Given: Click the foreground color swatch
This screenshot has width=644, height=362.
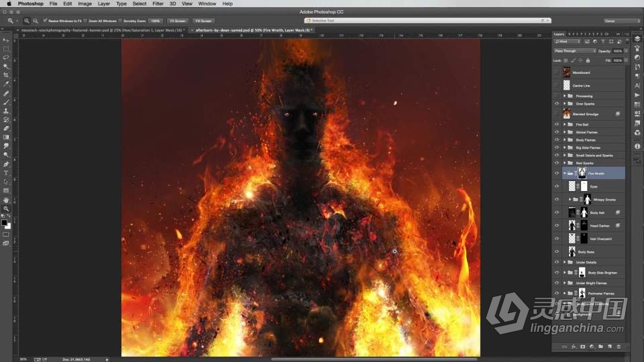Looking at the screenshot, I should (4, 223).
